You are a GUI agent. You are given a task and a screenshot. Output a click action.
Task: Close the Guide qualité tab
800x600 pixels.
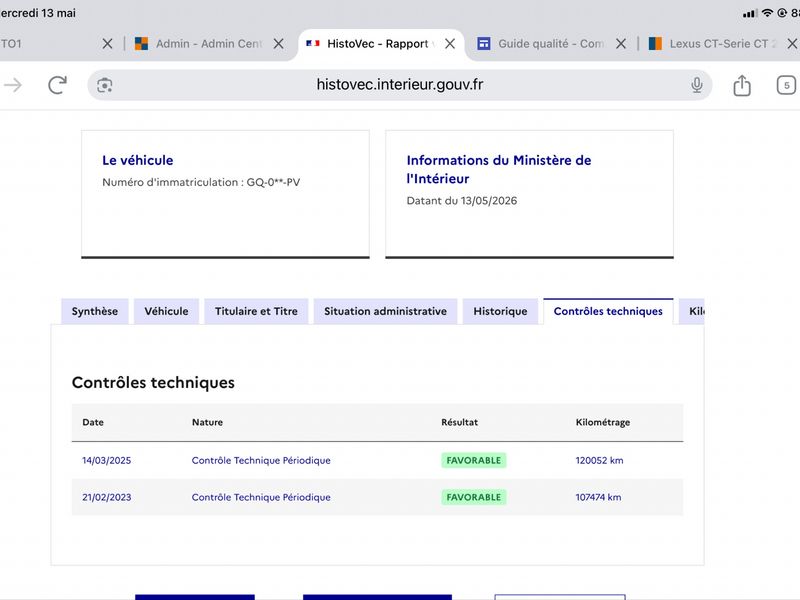620,44
